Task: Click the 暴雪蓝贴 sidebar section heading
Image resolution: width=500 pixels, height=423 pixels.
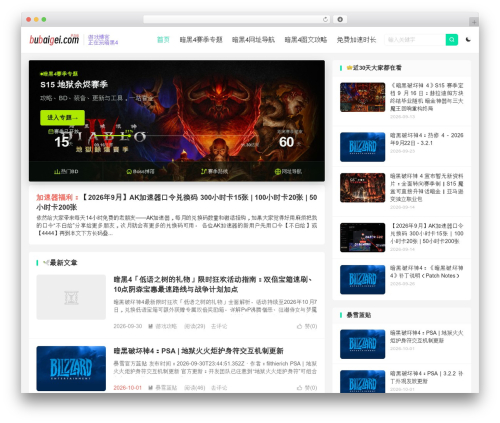Action: (x=359, y=315)
